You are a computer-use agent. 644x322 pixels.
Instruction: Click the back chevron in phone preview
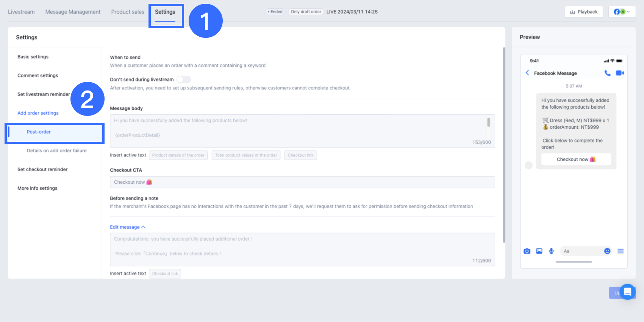tap(527, 73)
